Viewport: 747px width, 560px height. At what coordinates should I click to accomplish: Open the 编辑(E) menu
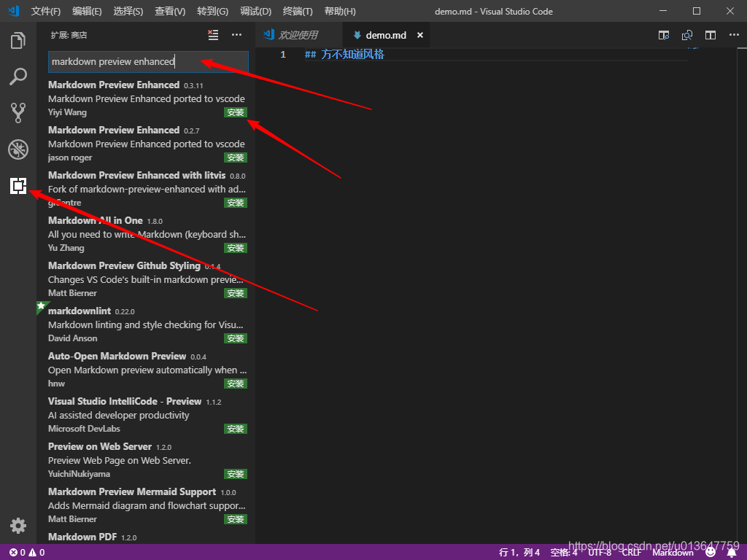click(x=88, y=12)
